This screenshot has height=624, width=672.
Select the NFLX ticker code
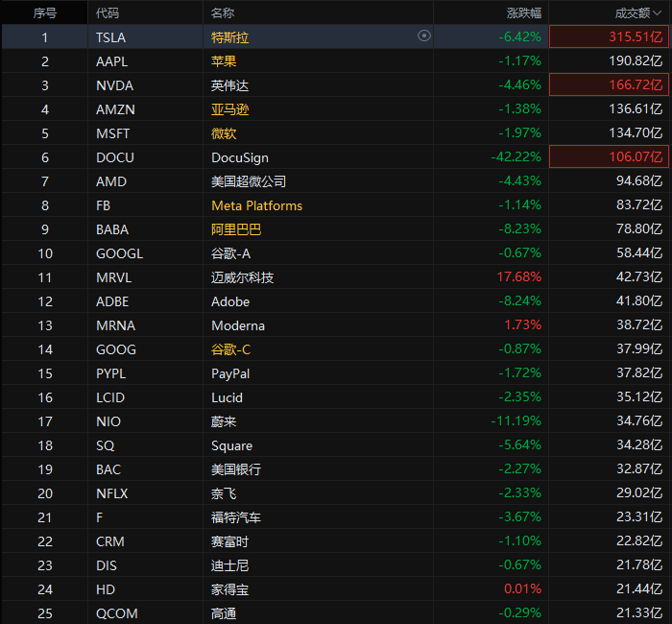(112, 493)
